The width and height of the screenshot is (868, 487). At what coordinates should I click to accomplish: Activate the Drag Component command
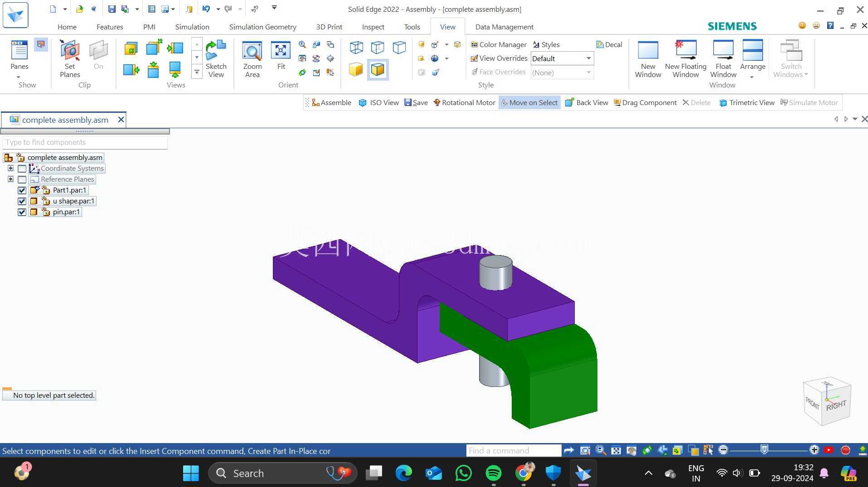pyautogui.click(x=645, y=103)
